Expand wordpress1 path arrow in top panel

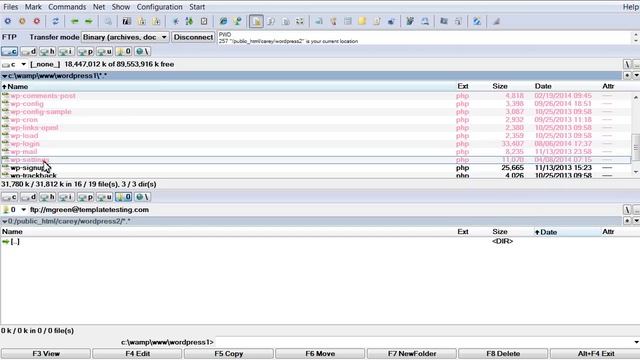coord(4,76)
